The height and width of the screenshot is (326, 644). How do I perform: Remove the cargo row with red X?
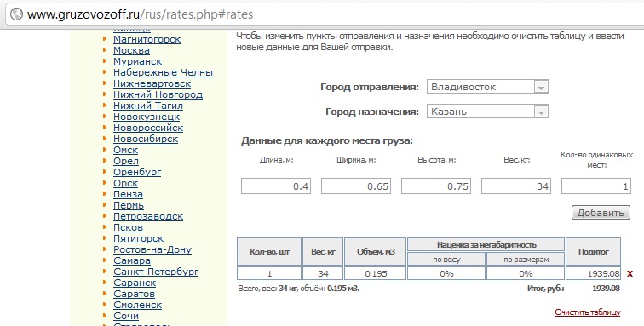(x=630, y=274)
